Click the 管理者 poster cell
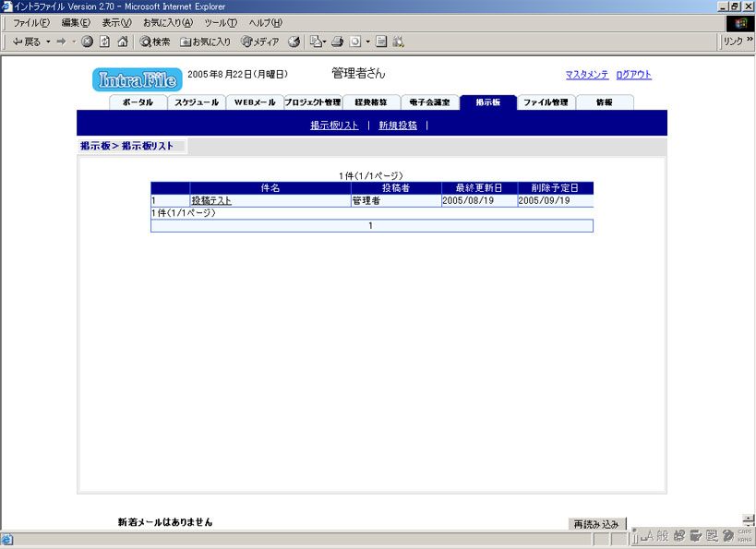756x549 pixels. click(396, 200)
